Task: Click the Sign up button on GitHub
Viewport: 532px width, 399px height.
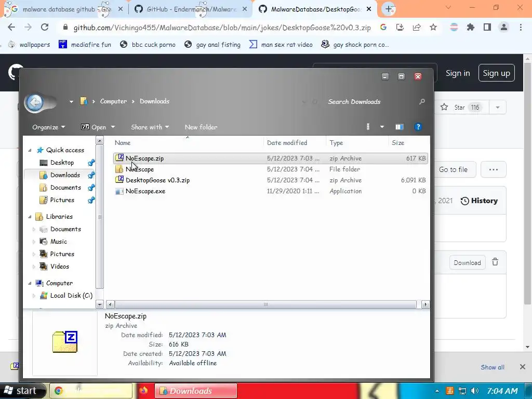Action: (x=496, y=73)
